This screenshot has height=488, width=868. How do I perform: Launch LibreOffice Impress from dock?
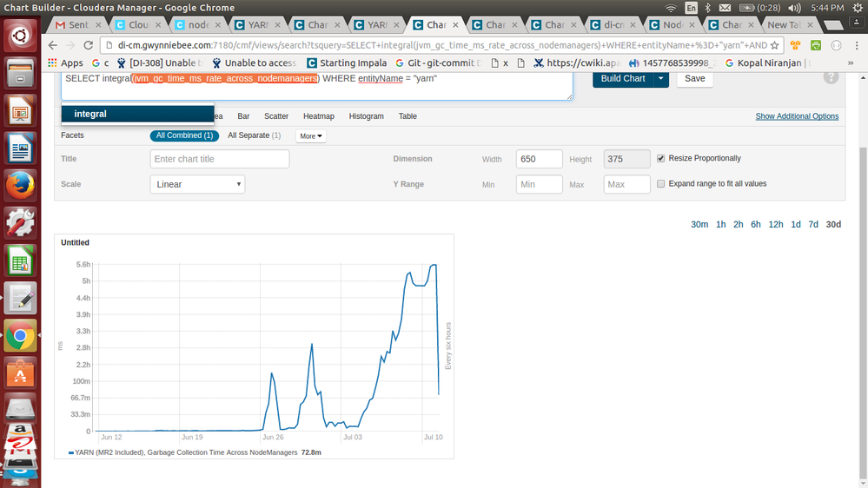click(x=21, y=111)
